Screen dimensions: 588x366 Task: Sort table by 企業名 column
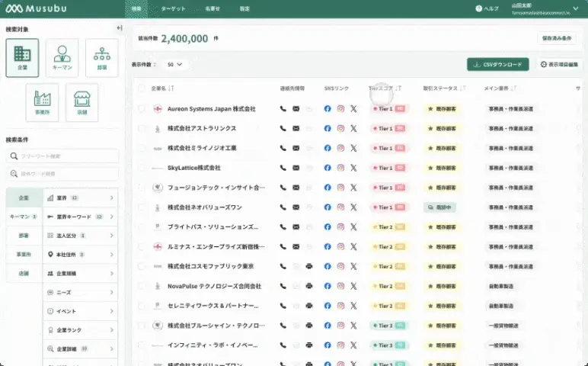[x=171, y=88]
